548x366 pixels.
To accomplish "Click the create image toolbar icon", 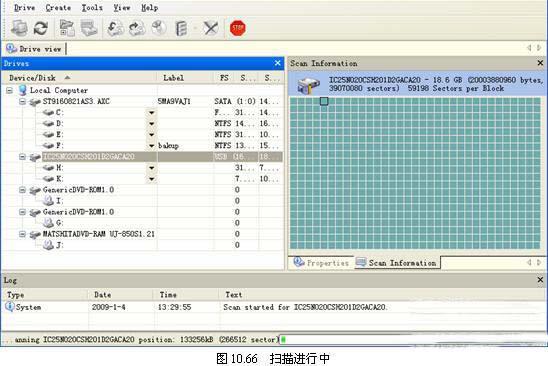I will tap(137, 28).
